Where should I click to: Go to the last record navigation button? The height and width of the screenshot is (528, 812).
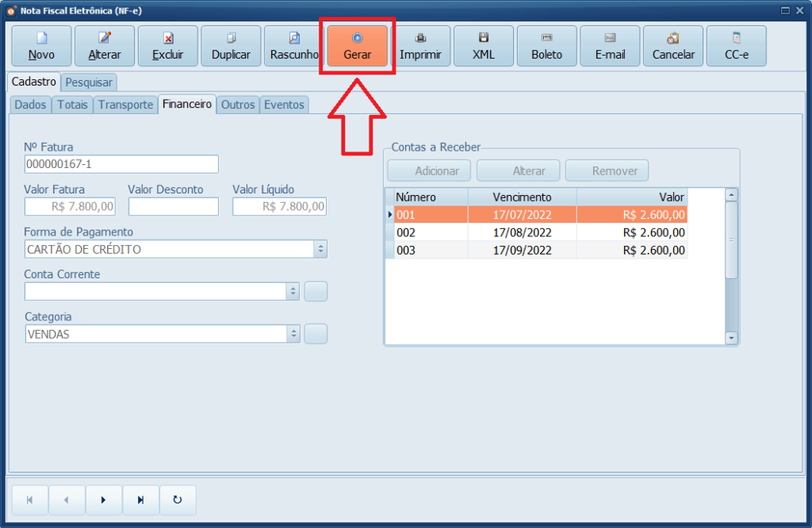coord(140,500)
